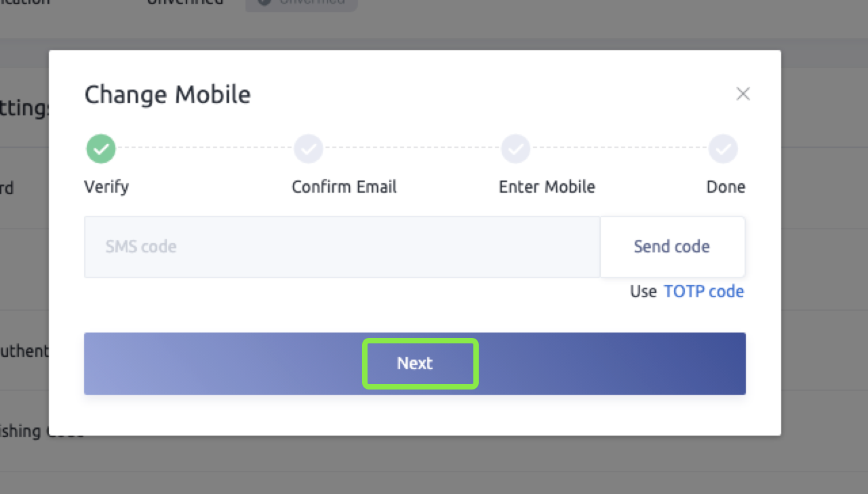
Task: Click the Done step circle icon
Action: [x=723, y=149]
